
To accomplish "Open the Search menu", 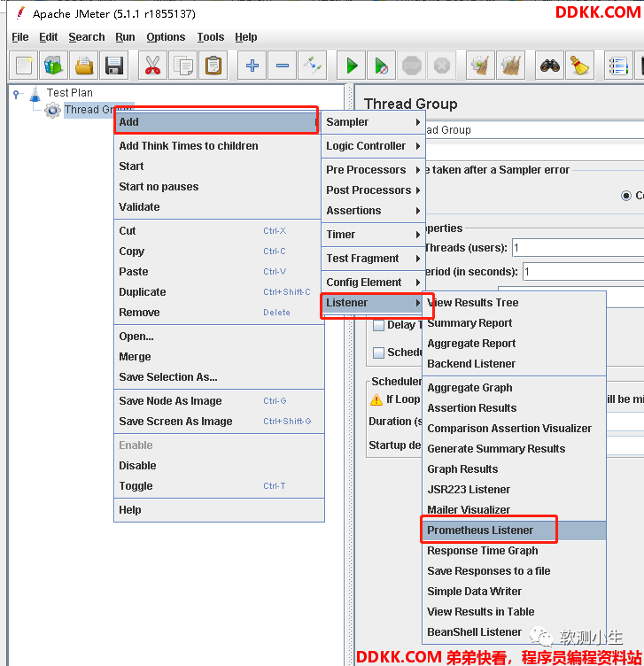I will coord(87,37).
